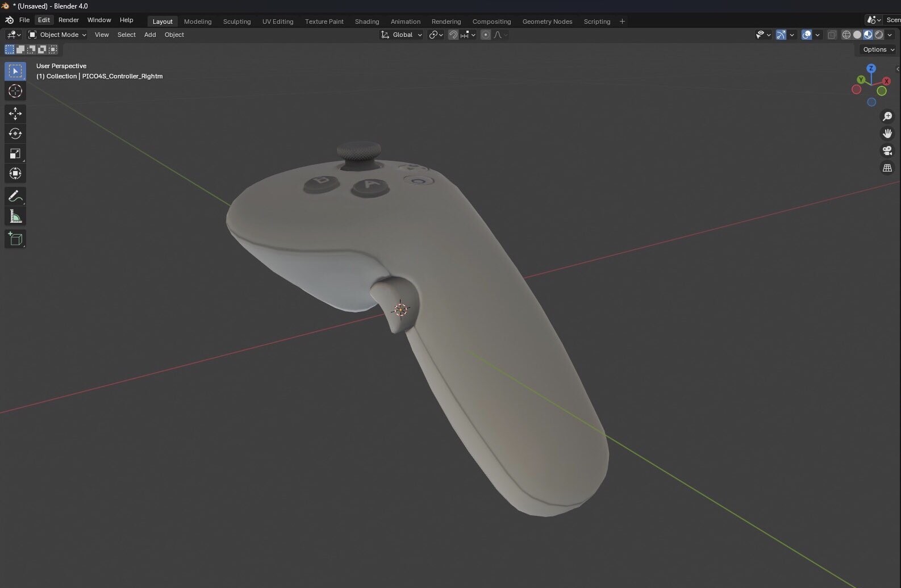Open Global transform orientation dropdown
The height and width of the screenshot is (588, 901).
tap(402, 35)
